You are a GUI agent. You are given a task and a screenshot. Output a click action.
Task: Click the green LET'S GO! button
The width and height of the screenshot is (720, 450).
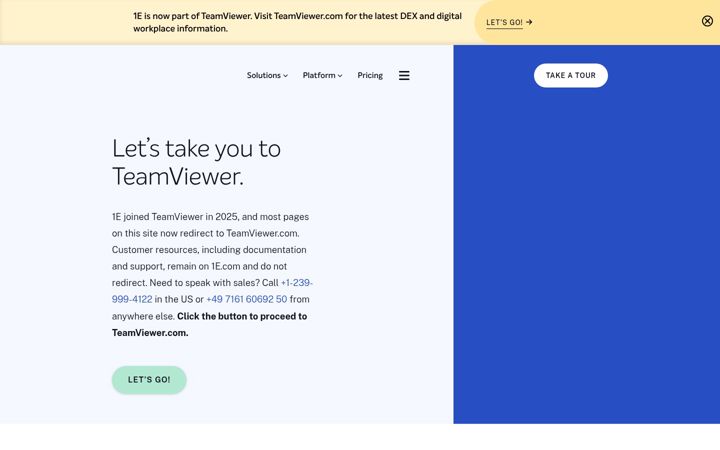pos(149,380)
